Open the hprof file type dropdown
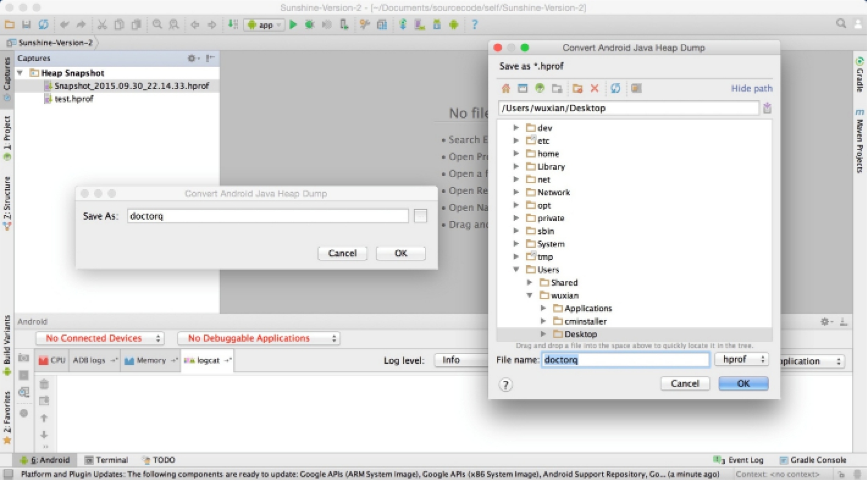The width and height of the screenshot is (868, 481). click(x=742, y=360)
